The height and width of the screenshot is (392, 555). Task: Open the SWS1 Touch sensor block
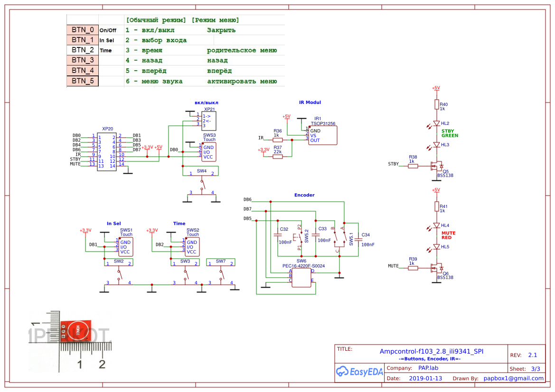125,246
